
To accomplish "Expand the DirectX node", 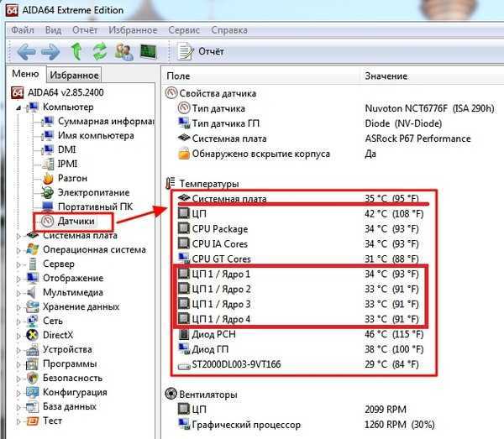I will pyautogui.click(x=18, y=336).
